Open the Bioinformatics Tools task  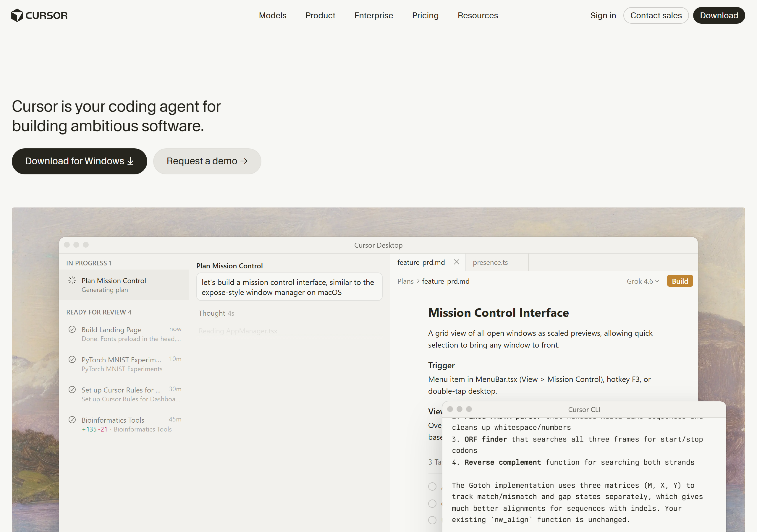coord(124,424)
